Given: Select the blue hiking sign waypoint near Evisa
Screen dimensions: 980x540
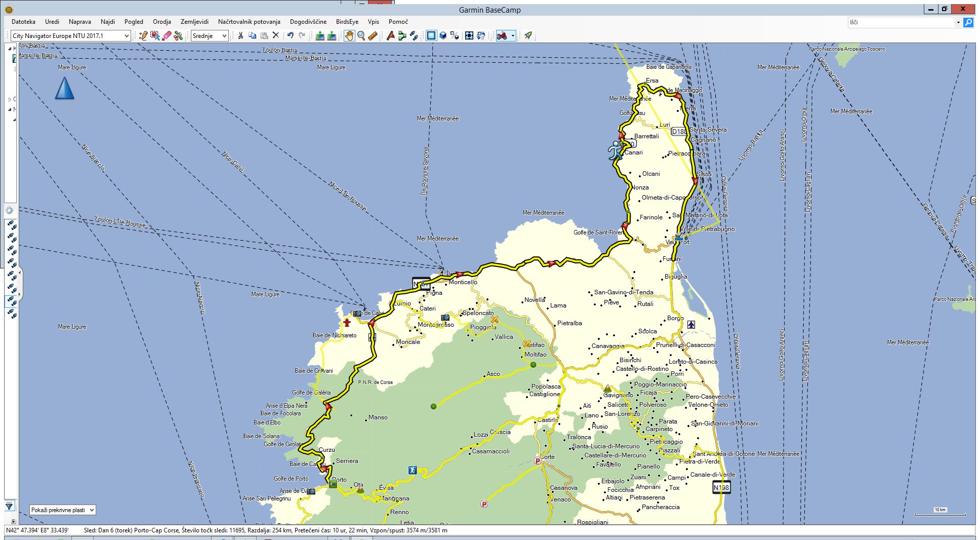Looking at the screenshot, I should click(413, 470).
